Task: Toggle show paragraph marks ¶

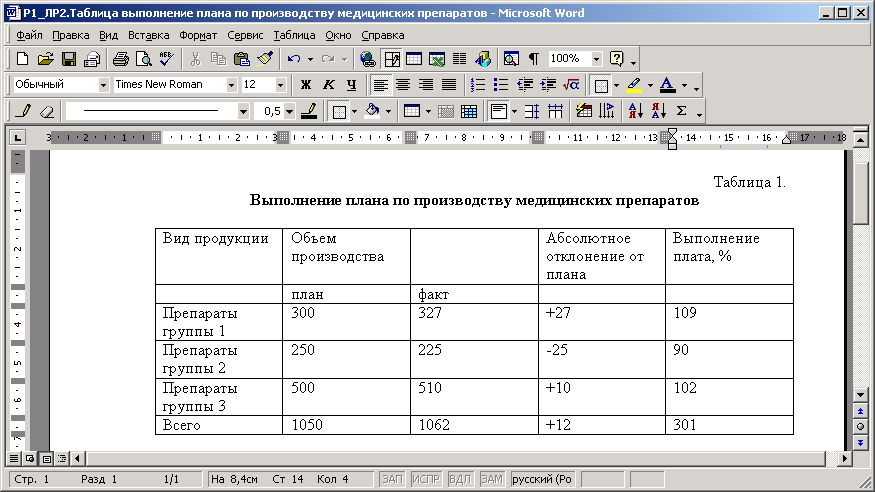Action: [x=534, y=59]
